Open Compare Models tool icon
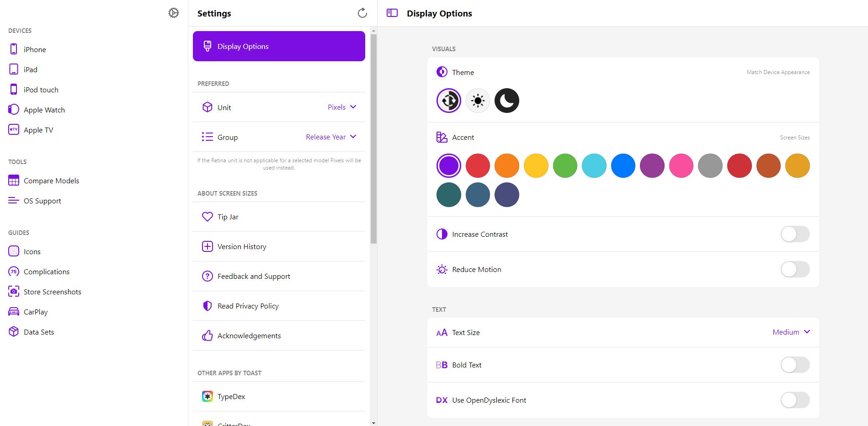Viewport: 868px width, 426px height. [x=14, y=181]
